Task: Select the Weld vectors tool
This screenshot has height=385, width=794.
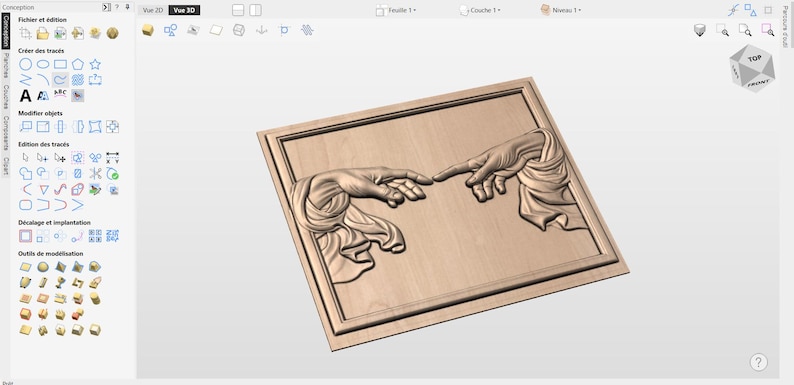Action: [x=25, y=173]
